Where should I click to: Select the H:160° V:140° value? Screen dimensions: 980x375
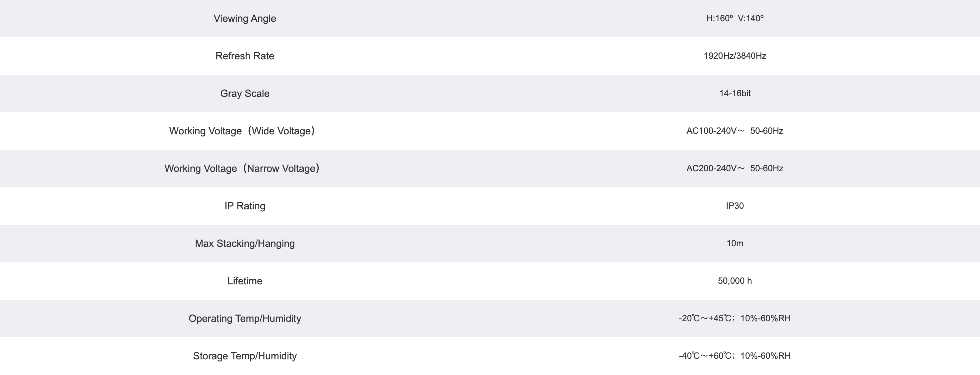coord(735,18)
